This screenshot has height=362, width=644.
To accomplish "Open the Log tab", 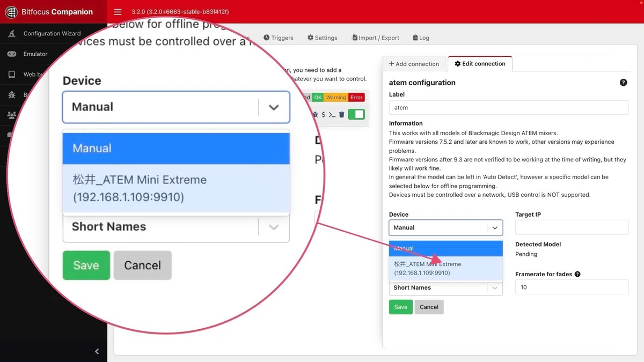I will (421, 38).
